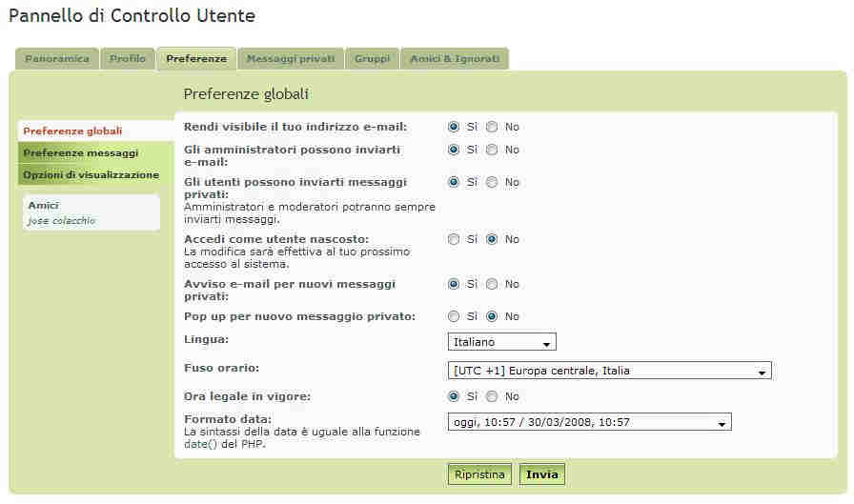Open the Messaggi privati tab
The image size is (854, 504).
tap(291, 59)
